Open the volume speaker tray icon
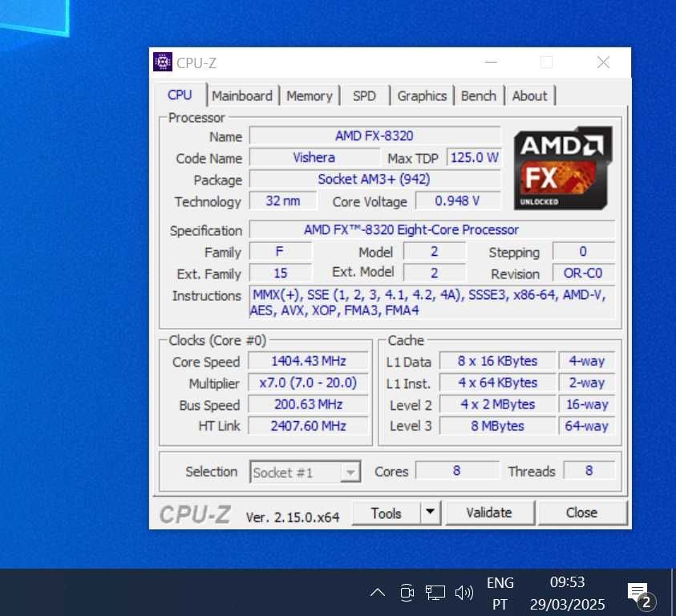The height and width of the screenshot is (616, 676). [x=463, y=592]
